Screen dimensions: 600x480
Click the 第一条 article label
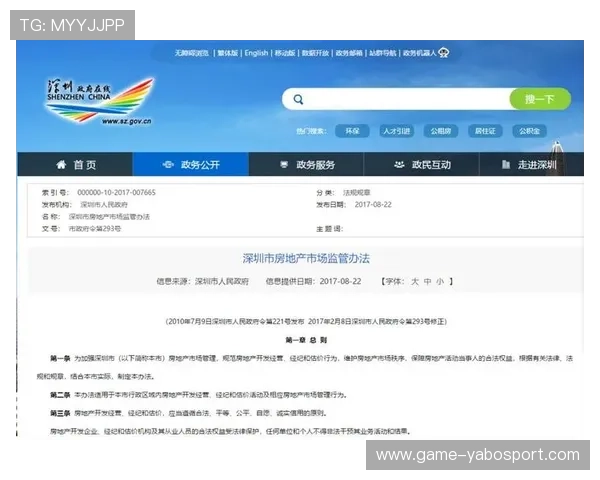click(x=60, y=359)
